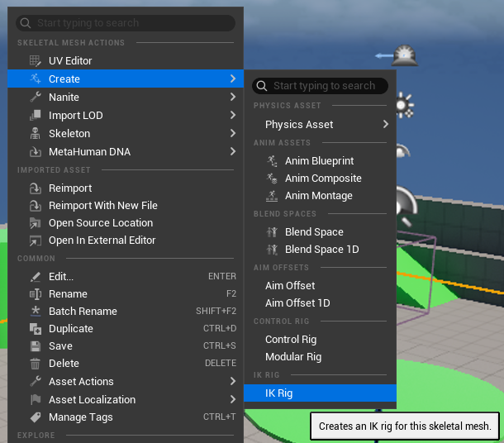This screenshot has width=504, height=443.
Task: Select IK Rig from the Create submenu
Action: pyautogui.click(x=320, y=393)
